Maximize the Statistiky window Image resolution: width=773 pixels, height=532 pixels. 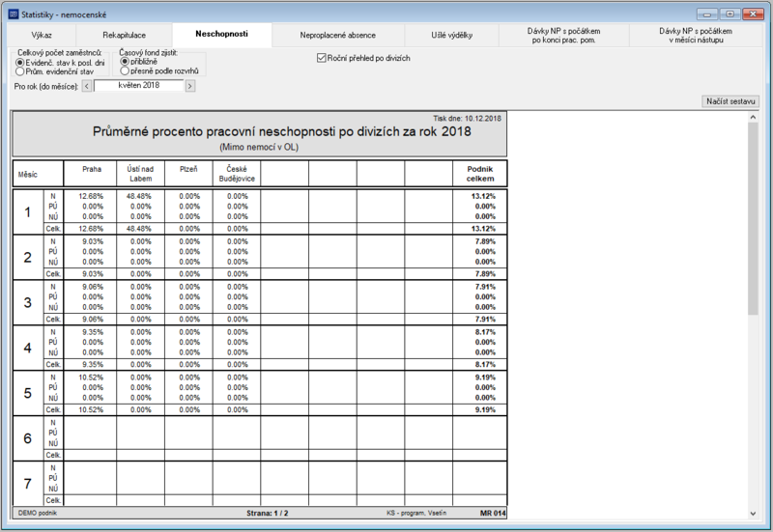click(730, 14)
